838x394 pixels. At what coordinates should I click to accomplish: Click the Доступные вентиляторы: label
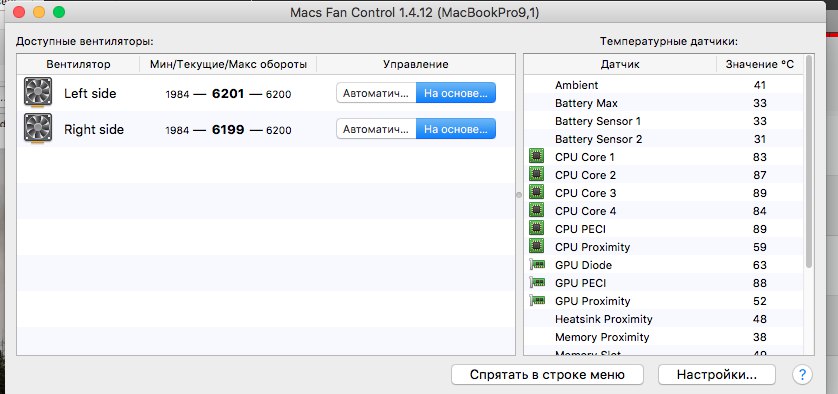coord(84,41)
